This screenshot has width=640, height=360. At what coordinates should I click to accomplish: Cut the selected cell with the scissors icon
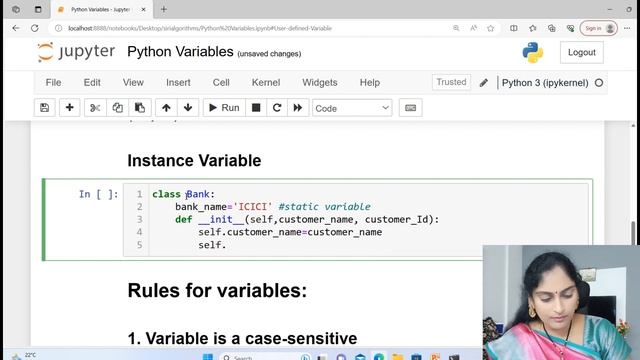[x=95, y=108]
